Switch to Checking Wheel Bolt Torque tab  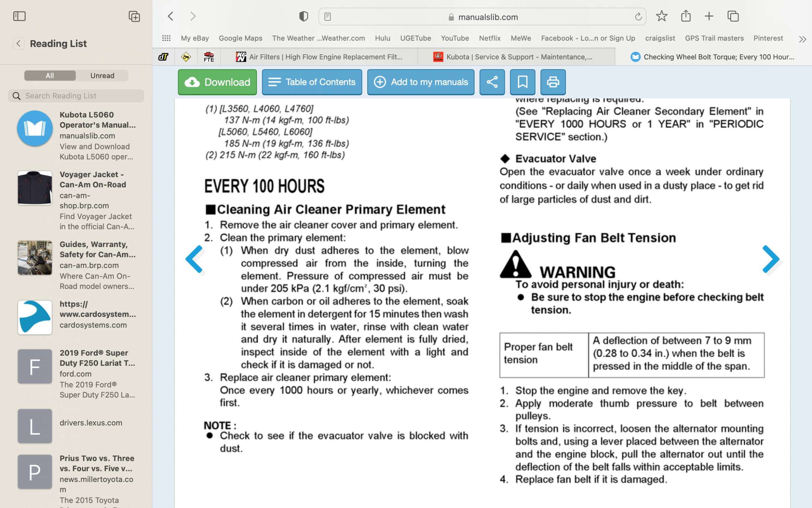click(714, 57)
